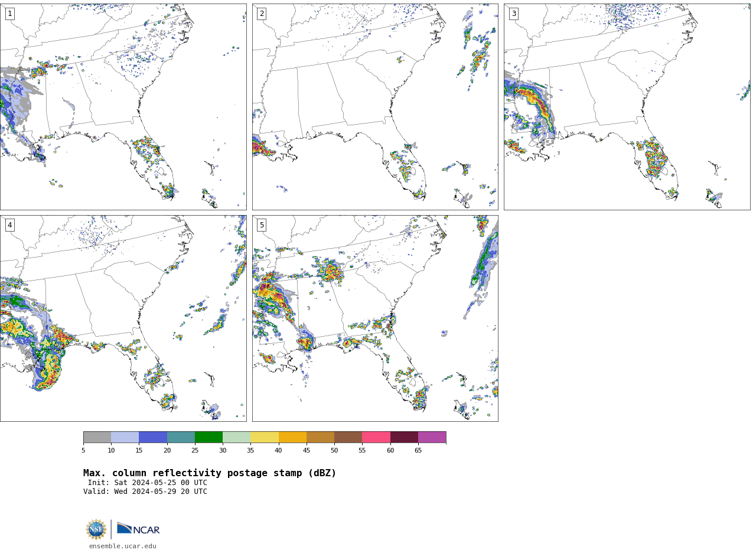Click the light lavender 10-15 dBZ swatch
Viewport: 756px width, 553px height.
[125, 437]
